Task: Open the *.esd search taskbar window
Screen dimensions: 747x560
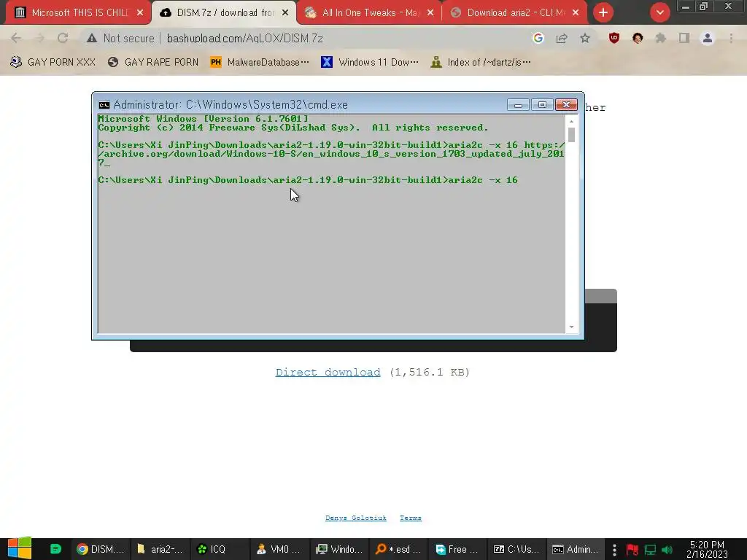Action: [x=398, y=549]
